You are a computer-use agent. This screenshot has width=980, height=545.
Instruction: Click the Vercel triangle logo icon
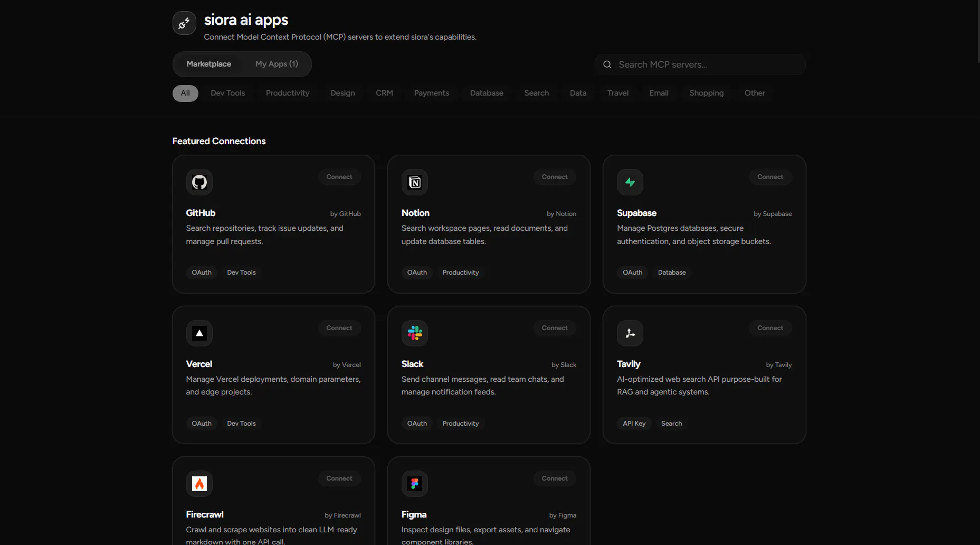pos(199,333)
